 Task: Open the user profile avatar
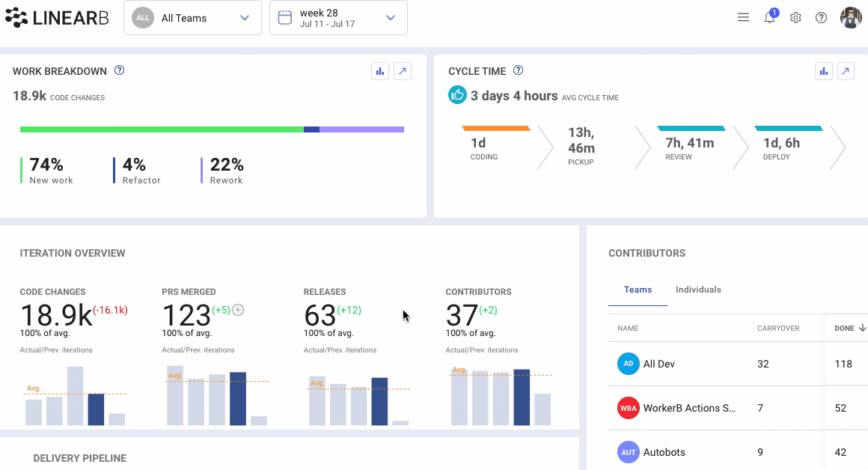tap(851, 18)
